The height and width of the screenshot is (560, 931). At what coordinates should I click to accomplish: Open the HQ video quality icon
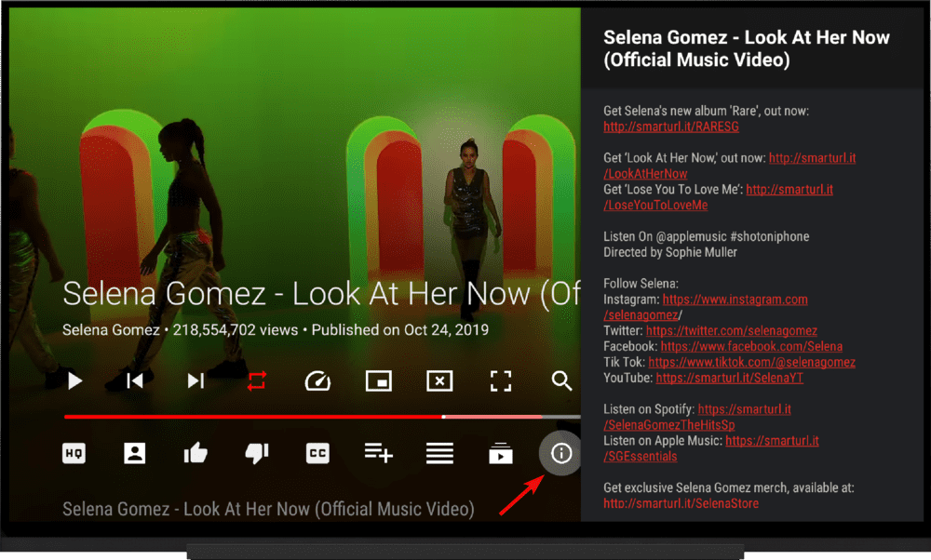(x=74, y=454)
